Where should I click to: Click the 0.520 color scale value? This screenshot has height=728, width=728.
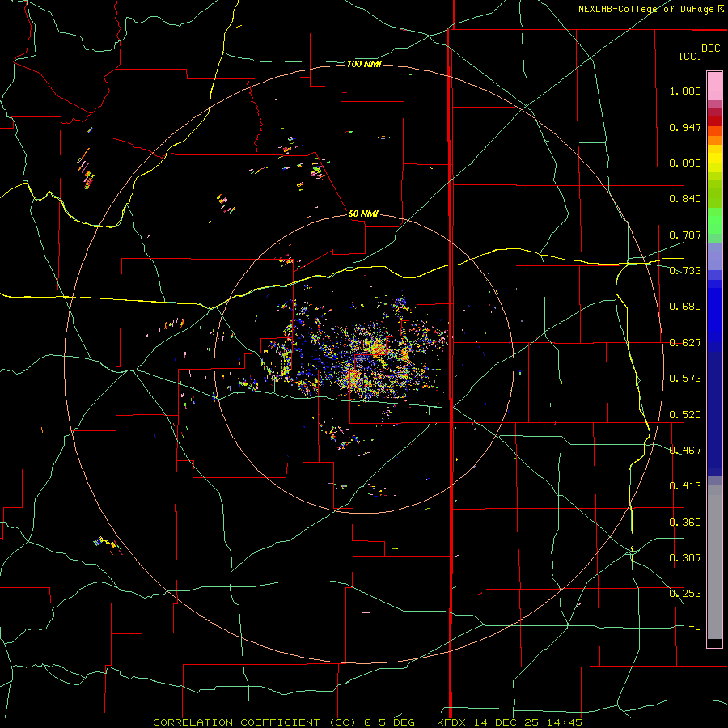[x=685, y=415]
